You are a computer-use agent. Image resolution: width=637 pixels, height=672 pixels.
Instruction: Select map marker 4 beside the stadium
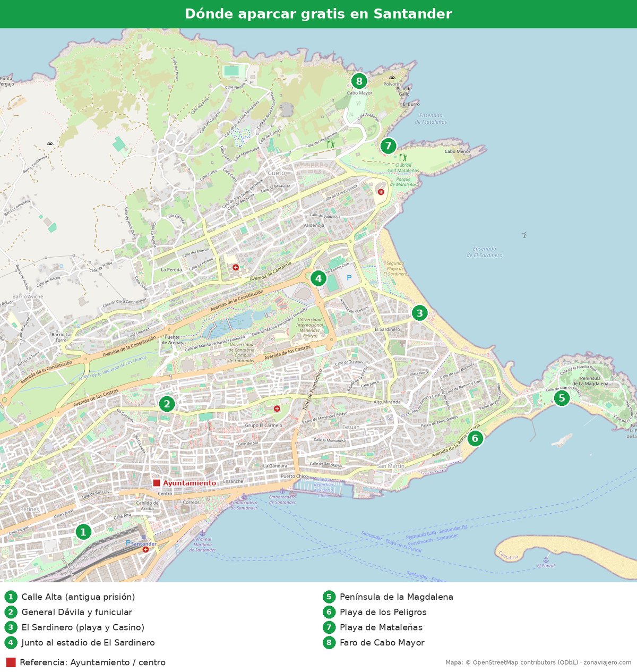pos(318,278)
